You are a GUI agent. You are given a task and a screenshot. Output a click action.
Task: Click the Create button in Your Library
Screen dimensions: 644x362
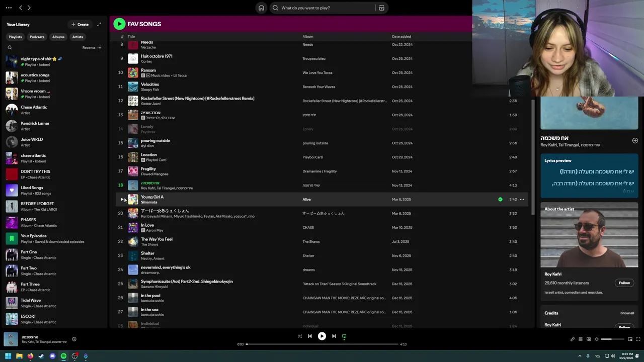pos(80,24)
